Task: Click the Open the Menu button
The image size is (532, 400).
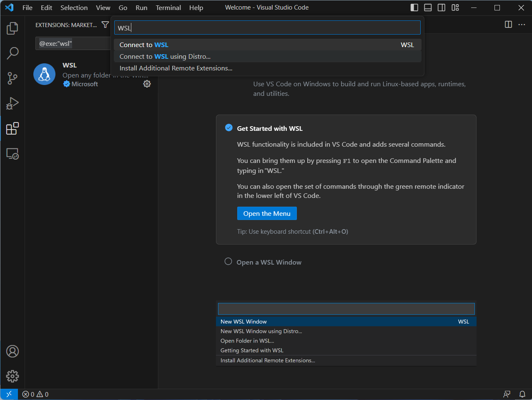Action: tap(267, 213)
